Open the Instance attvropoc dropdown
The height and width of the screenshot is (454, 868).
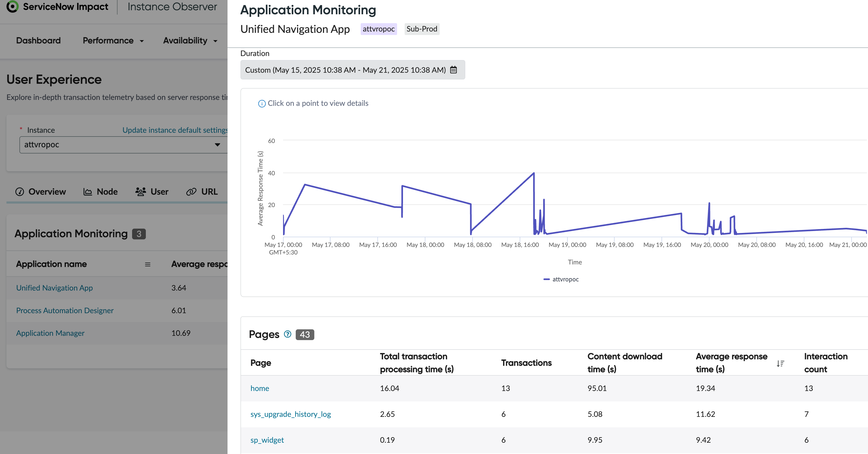point(123,145)
